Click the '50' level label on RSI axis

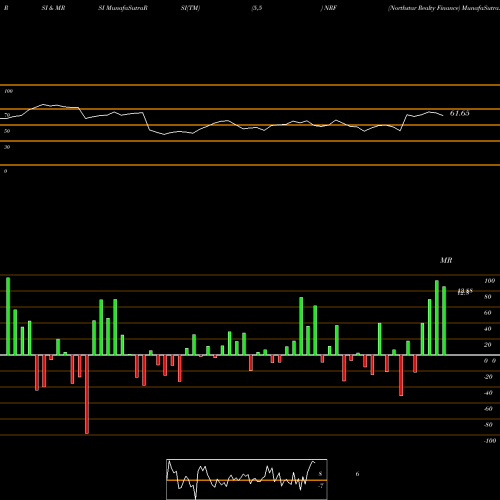7,131
